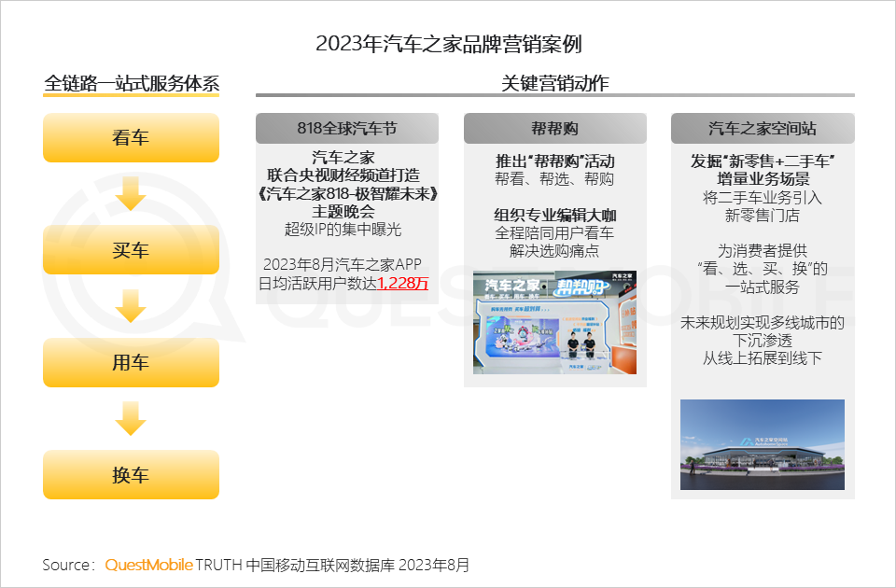Click the text 主题晚会
Image resolution: width=896 pixels, height=588 pixels.
[343, 212]
